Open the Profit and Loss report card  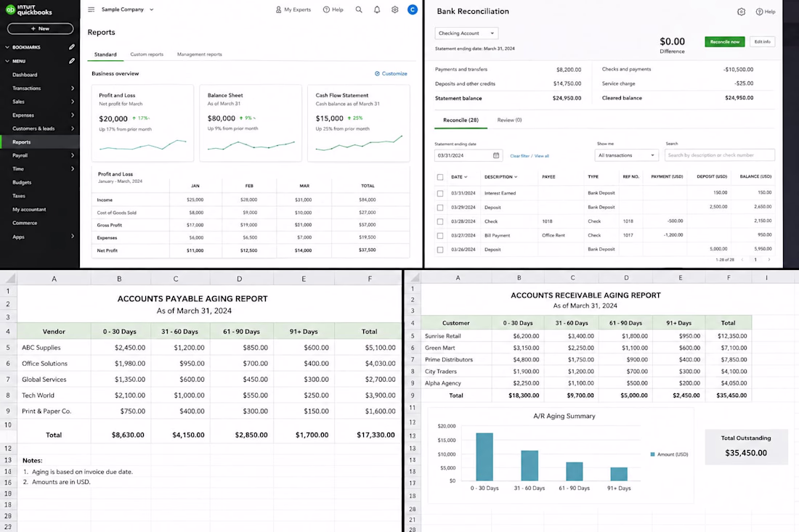click(142, 123)
